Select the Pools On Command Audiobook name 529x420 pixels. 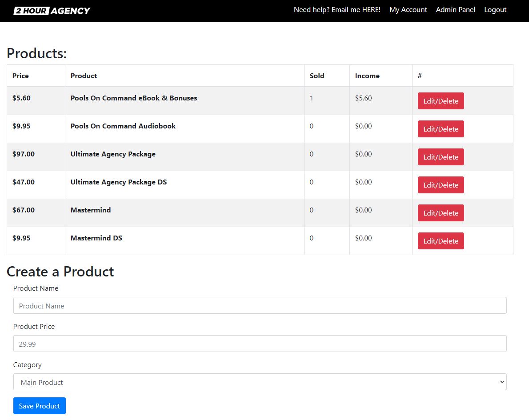pos(123,126)
